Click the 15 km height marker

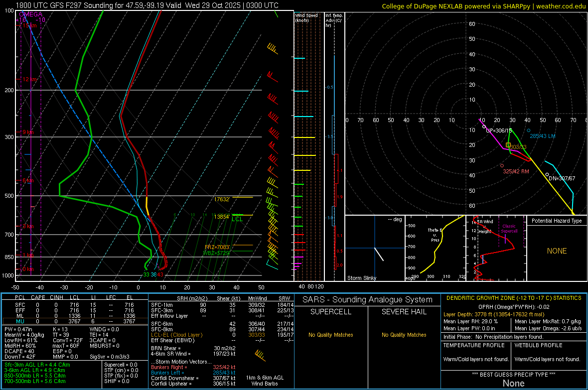(29, 25)
